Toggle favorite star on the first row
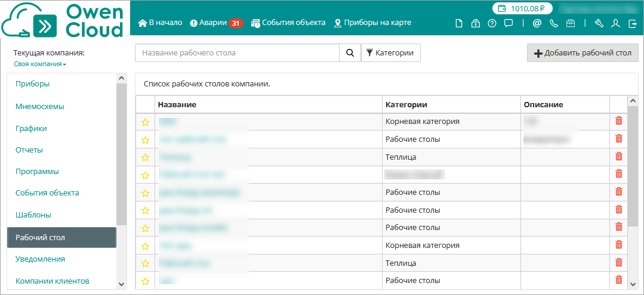Image resolution: width=644 pixels, height=295 pixels. coord(145,122)
